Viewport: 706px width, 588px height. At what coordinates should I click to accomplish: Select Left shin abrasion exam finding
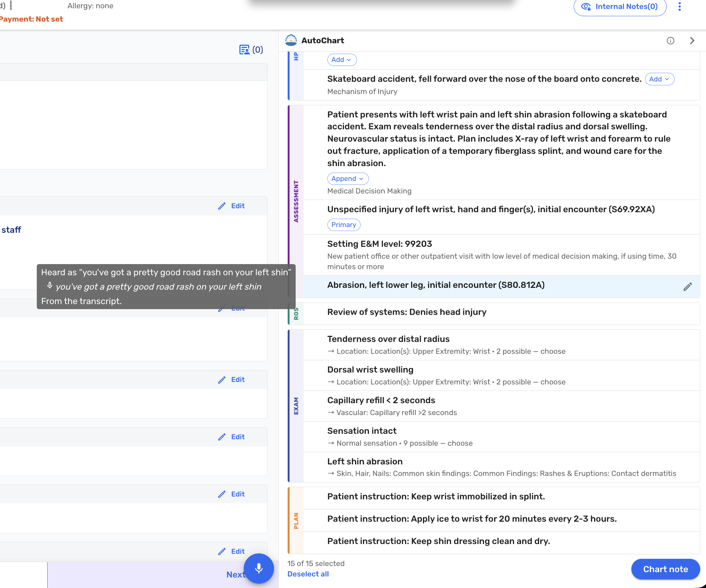502,467
